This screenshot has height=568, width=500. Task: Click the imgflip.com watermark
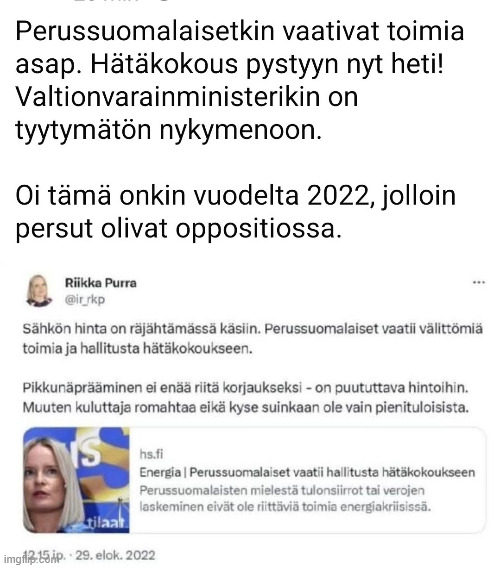click(30, 559)
